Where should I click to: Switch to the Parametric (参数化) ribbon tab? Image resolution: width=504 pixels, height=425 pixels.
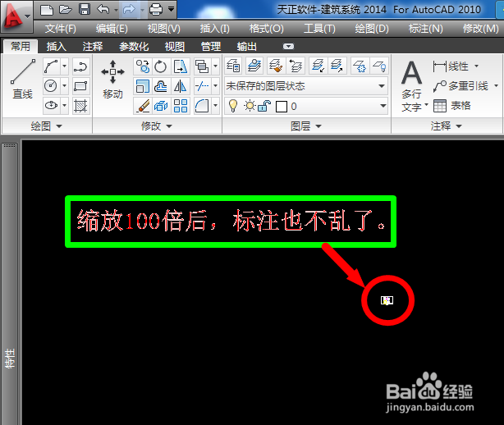(134, 47)
